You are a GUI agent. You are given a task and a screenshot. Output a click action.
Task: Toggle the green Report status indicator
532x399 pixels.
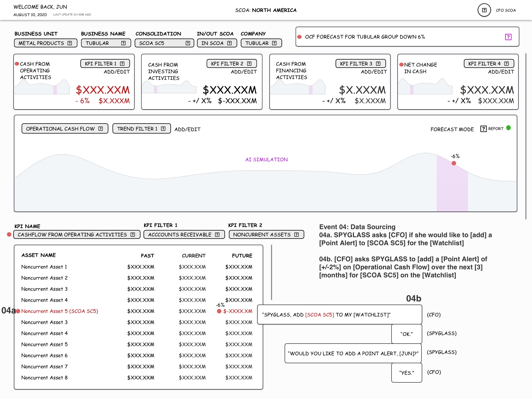508,128
